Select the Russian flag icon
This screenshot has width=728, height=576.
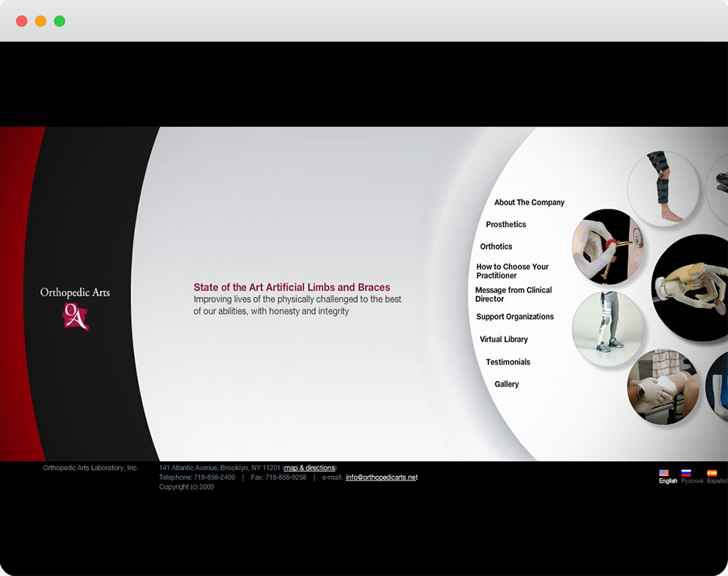(x=686, y=473)
